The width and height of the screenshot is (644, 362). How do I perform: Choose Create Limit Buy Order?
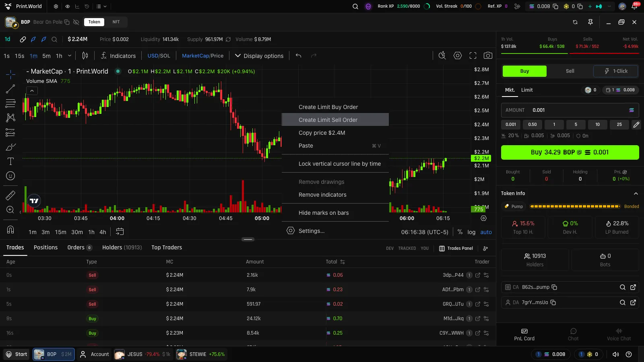335,107
